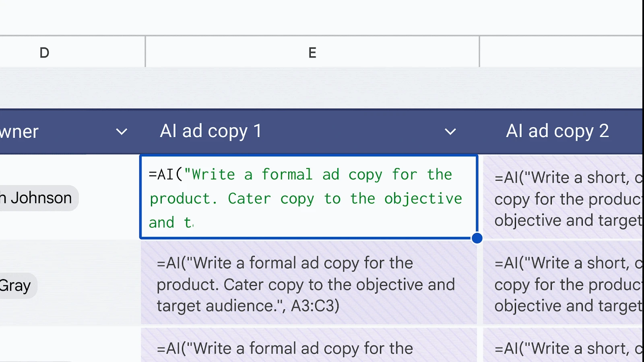The width and height of the screenshot is (644, 362).
Task: Click empty column E cell above AI ad copy 1
Action: point(312,88)
